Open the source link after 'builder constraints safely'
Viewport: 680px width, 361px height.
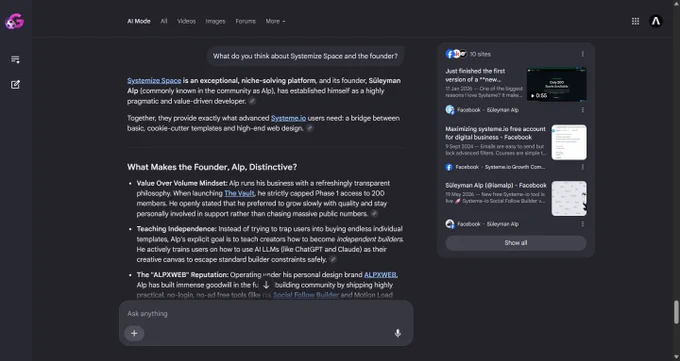click(x=333, y=259)
